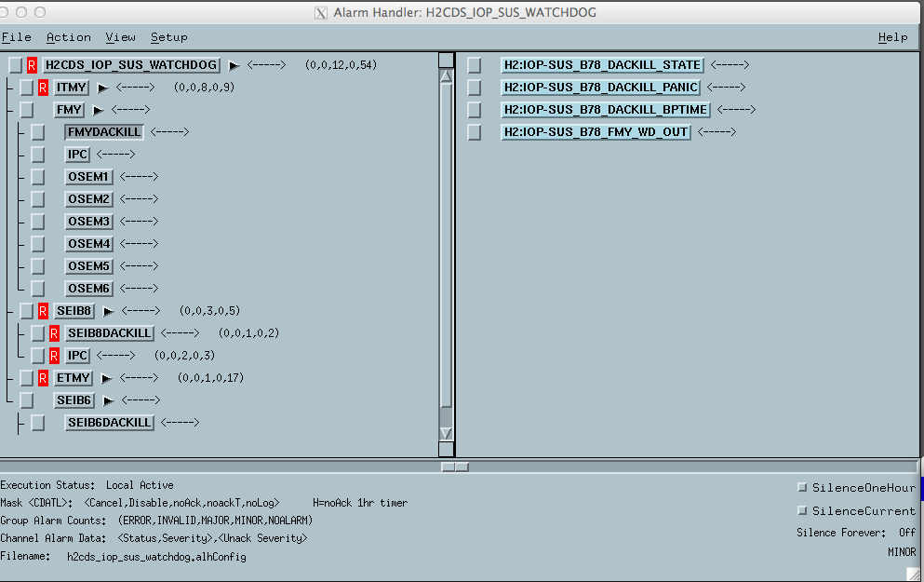Open the View menu
The width and height of the screenshot is (924, 582).
[x=121, y=37]
